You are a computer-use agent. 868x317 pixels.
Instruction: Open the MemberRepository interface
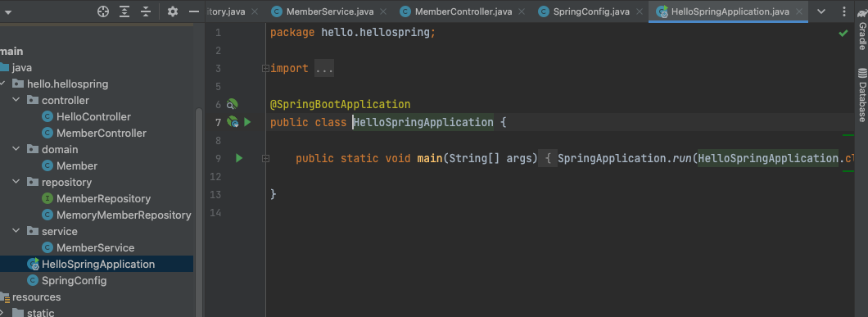103,199
